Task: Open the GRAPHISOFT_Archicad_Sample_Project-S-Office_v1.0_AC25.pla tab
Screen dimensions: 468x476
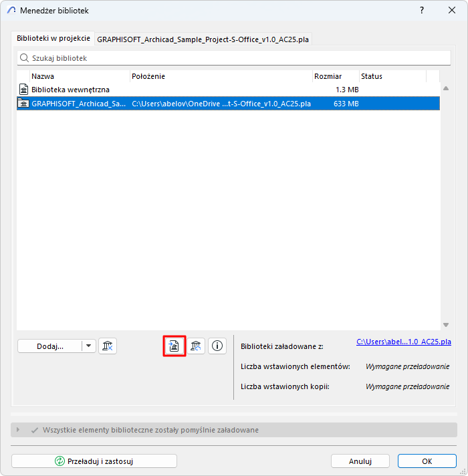Action: (x=203, y=39)
